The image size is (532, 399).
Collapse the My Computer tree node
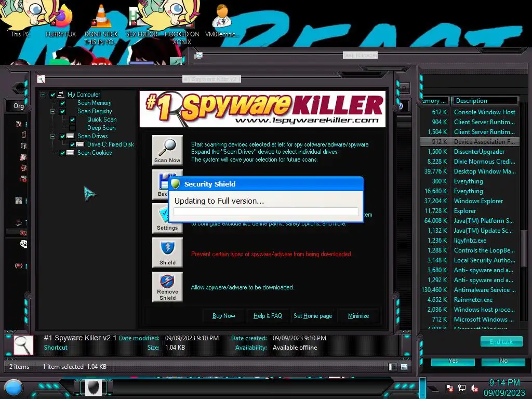[43, 95]
